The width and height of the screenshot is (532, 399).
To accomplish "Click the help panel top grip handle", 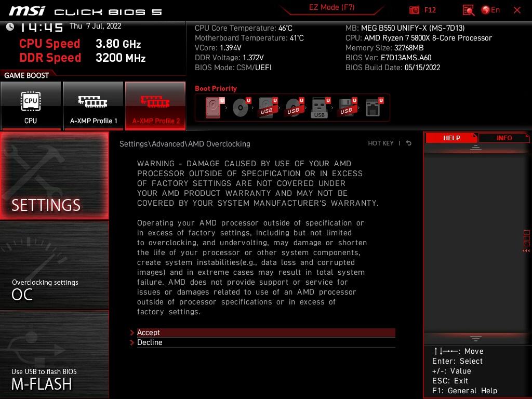I will coord(476,147).
